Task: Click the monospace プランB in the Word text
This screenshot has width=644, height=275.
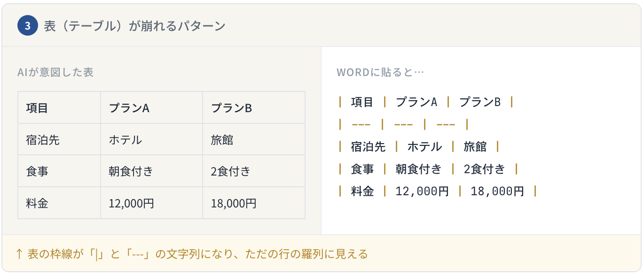Action: [x=479, y=102]
